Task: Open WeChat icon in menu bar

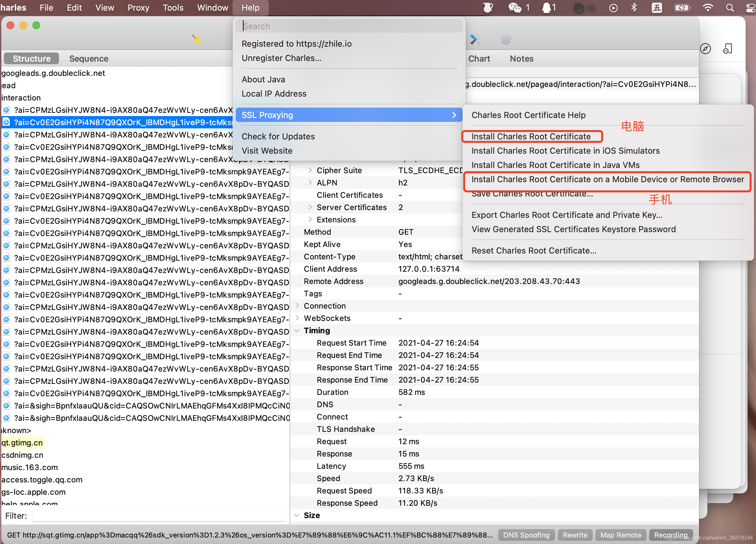Action: (x=514, y=8)
